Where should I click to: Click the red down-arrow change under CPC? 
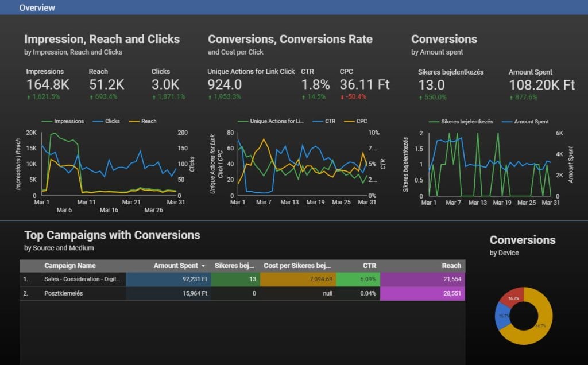pyautogui.click(x=354, y=97)
